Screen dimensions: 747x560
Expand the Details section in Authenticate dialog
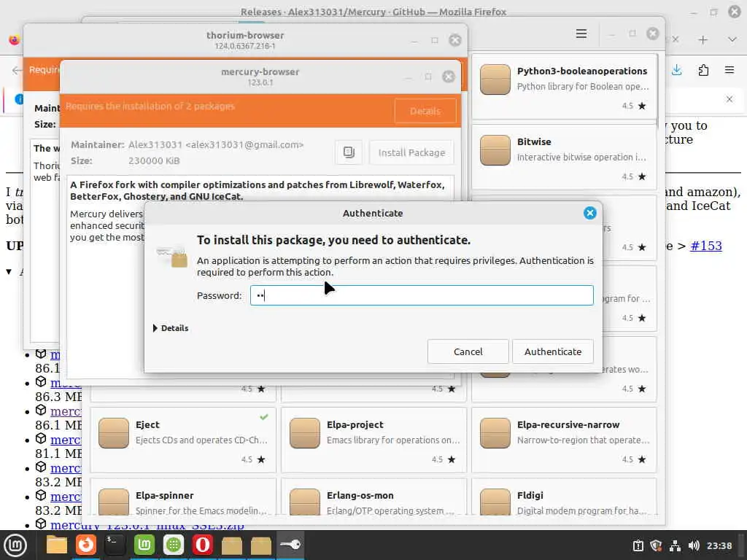[171, 328]
